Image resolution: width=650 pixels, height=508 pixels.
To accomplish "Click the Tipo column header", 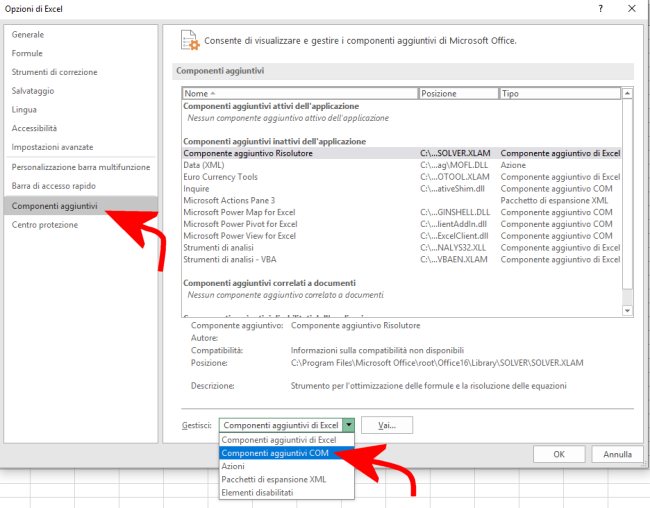I will 560,93.
